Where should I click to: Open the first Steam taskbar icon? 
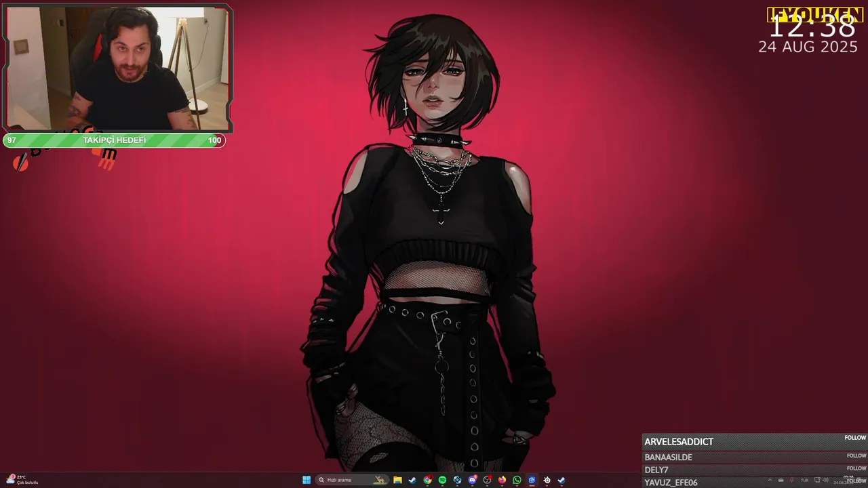click(x=412, y=480)
